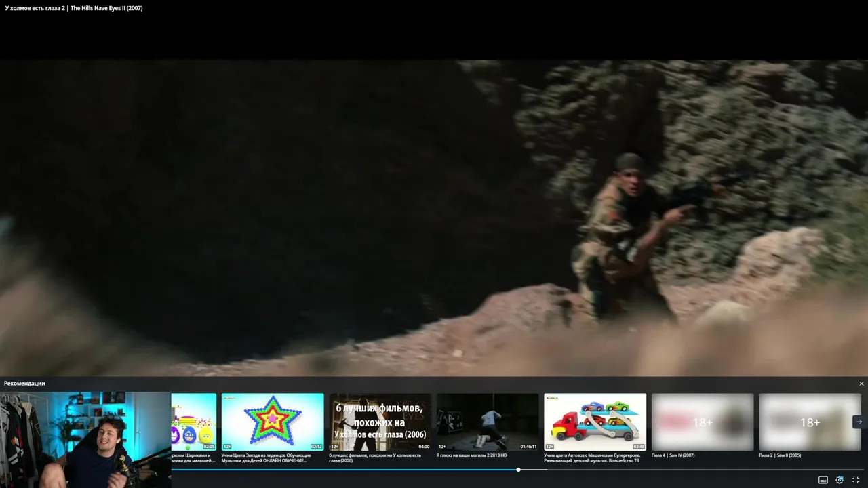Open the 'Я плюю на ваши могилы 2' thumbnail

(x=488, y=422)
